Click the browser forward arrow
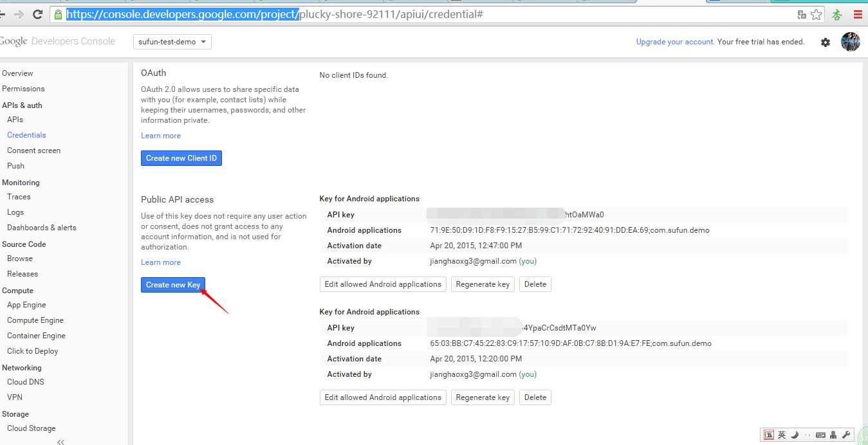Screen dimensions: 868x445 coord(18,14)
